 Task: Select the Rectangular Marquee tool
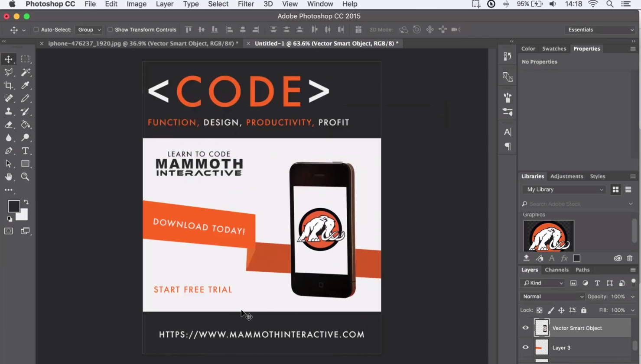pyautogui.click(x=26, y=59)
